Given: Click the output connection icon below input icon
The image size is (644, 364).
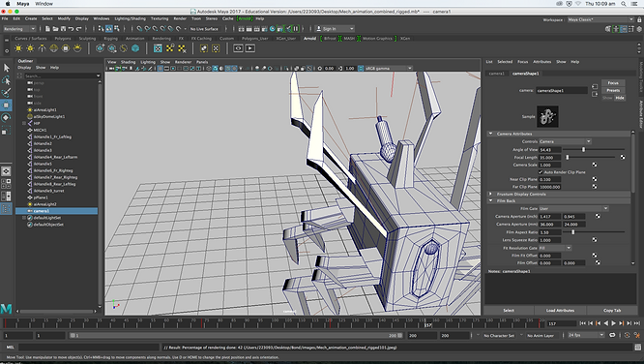Looking at the screenshot, I should pyautogui.click(x=595, y=94).
